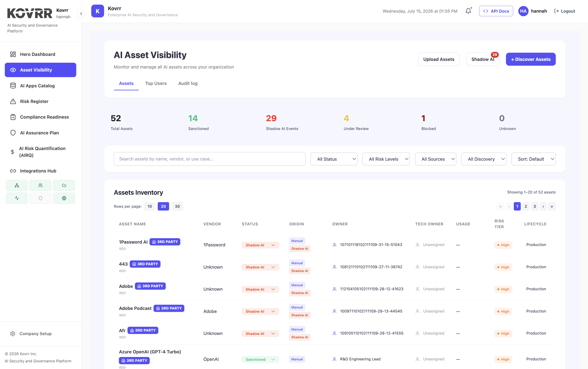Image resolution: width=588 pixels, height=369 pixels.
Task: Open AI Assurance Plan
Action: tap(40, 133)
